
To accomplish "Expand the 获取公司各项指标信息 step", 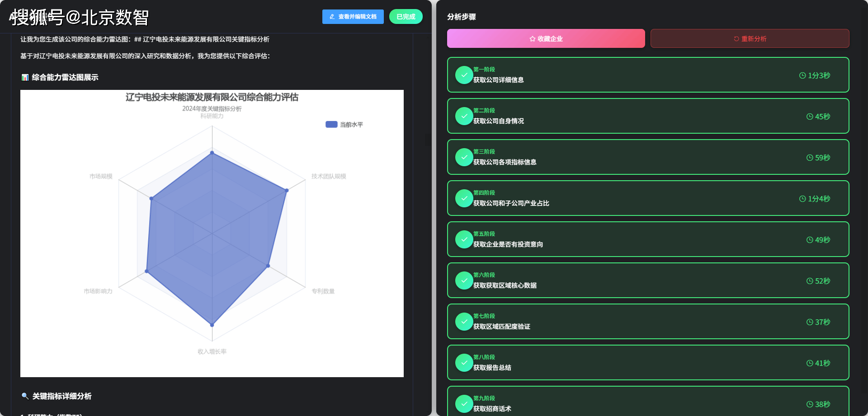I will point(648,157).
